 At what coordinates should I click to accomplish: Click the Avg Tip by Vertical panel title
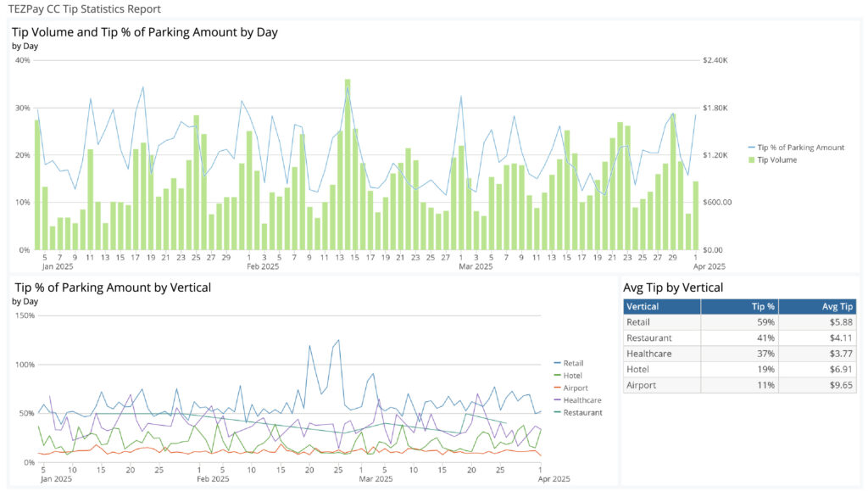[x=673, y=287]
